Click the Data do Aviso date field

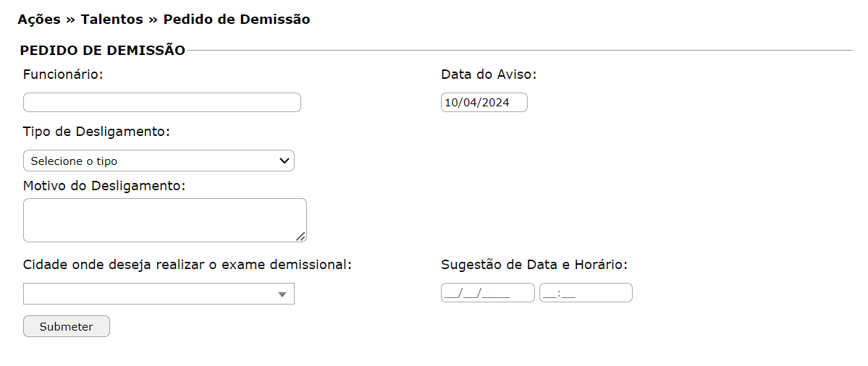[484, 103]
